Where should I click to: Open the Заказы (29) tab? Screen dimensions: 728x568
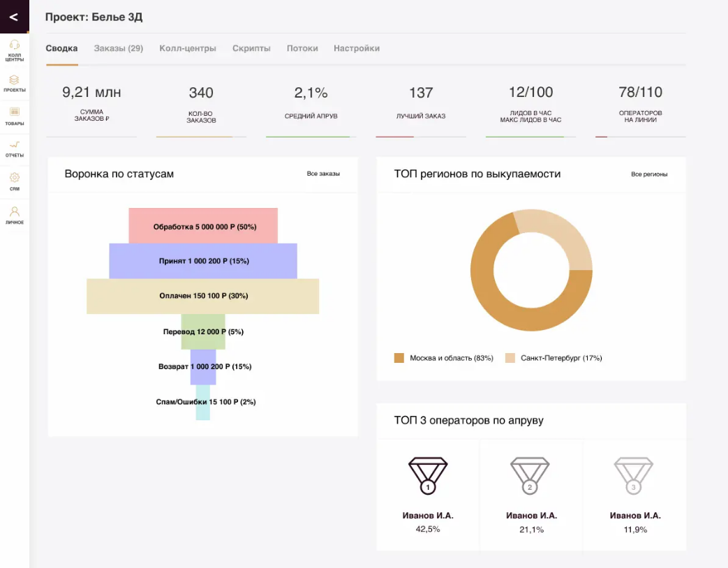(x=119, y=48)
